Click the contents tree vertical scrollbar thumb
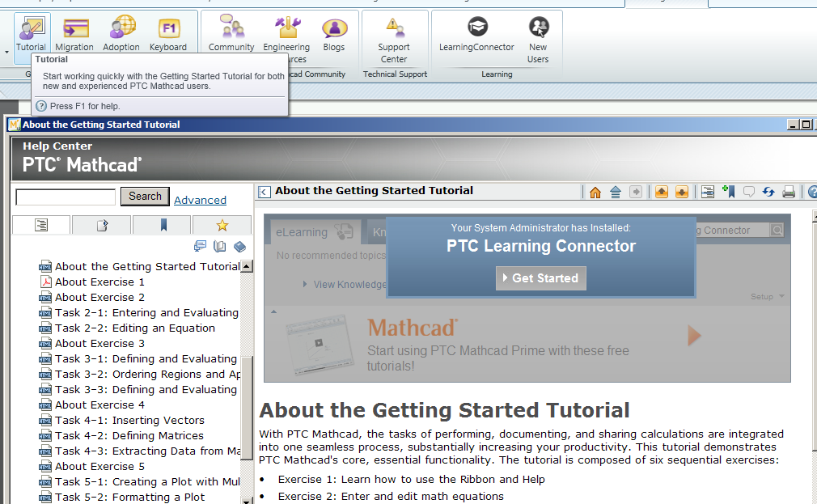Viewport: 817px width, 504px height. (x=247, y=408)
